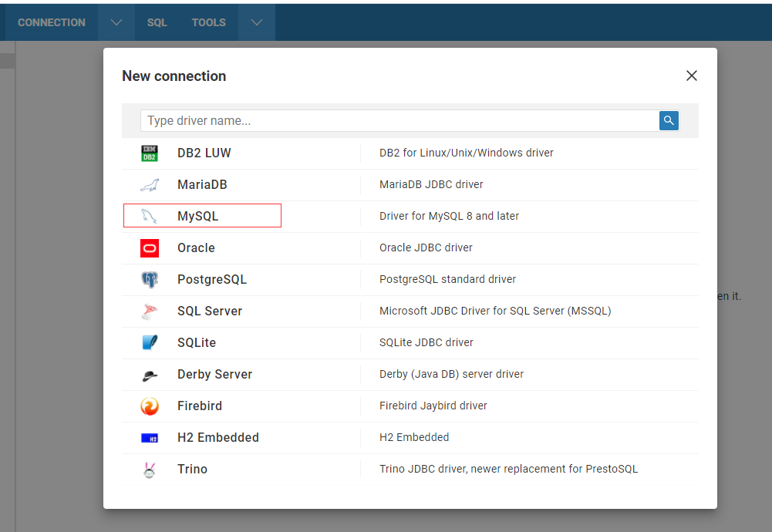
Task: Select the Trino bunny icon
Action: tap(150, 469)
